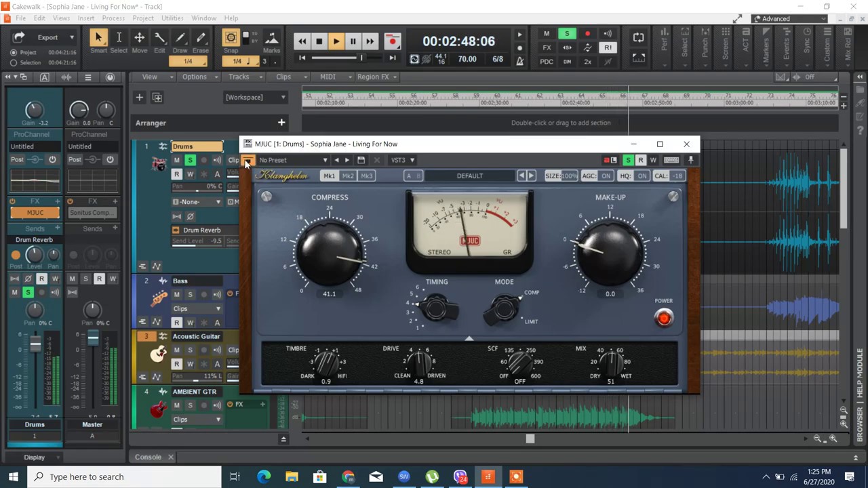868x488 pixels.
Task: Pin the MJUC plugin window
Action: 690,160
